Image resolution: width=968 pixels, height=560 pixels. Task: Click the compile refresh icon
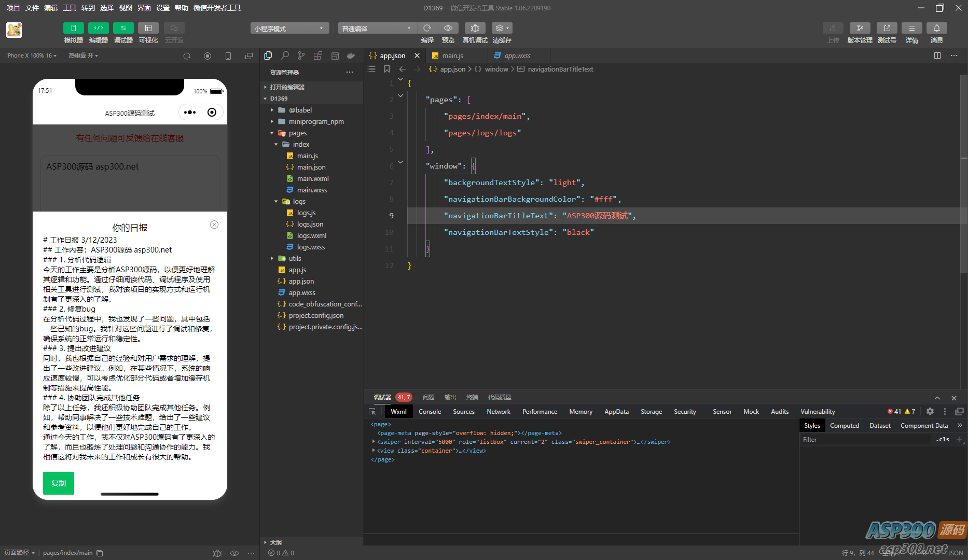(427, 28)
